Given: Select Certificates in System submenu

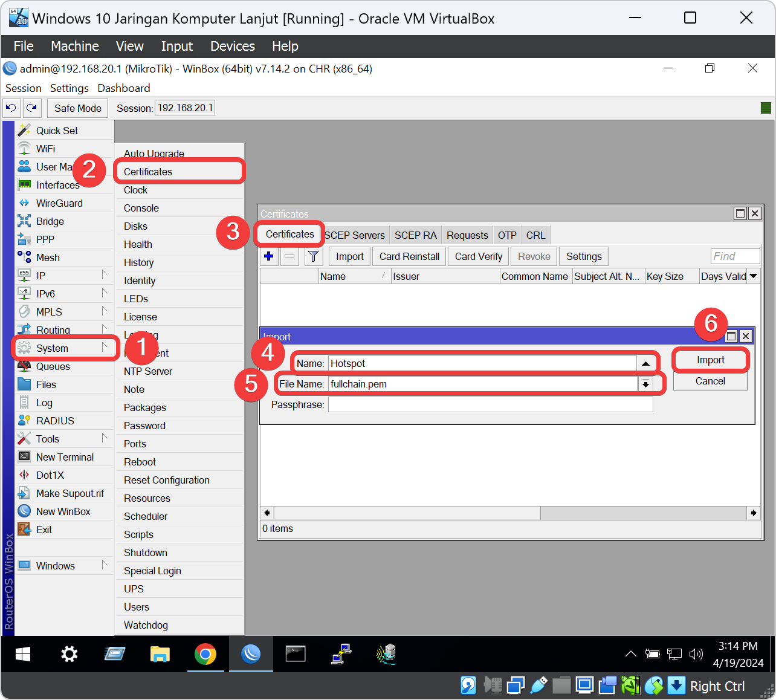Looking at the screenshot, I should click(x=179, y=172).
